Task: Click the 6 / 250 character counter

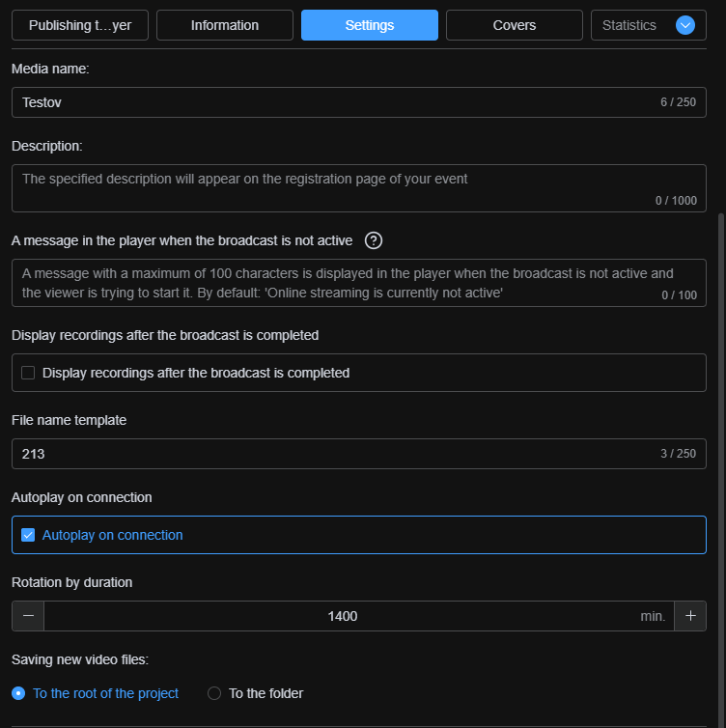Action: tap(678, 102)
